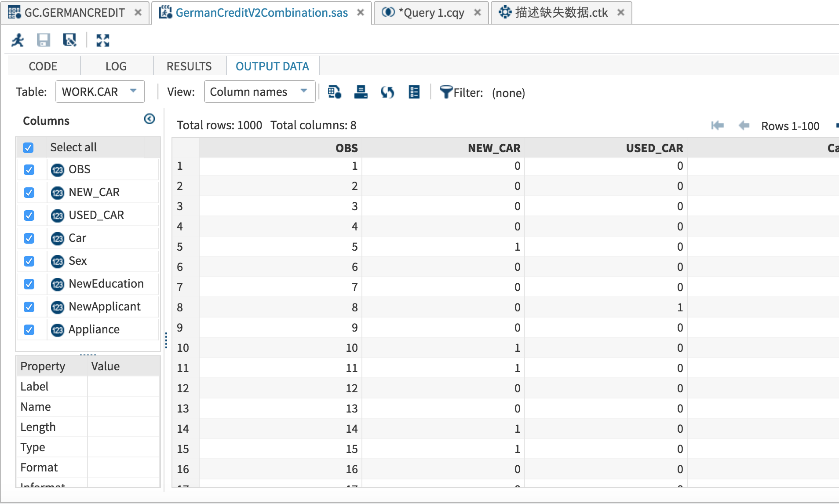839x504 pixels.
Task: Run the SAS program
Action: (x=18, y=40)
